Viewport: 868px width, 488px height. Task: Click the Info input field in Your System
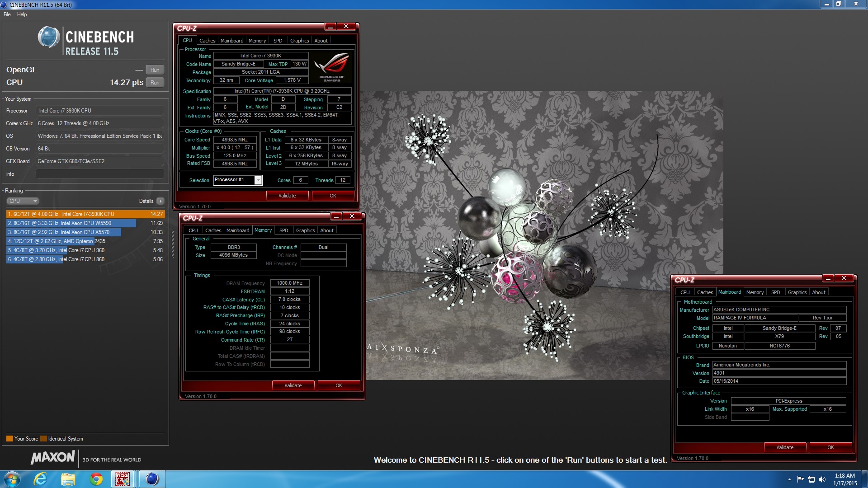pyautogui.click(x=99, y=174)
